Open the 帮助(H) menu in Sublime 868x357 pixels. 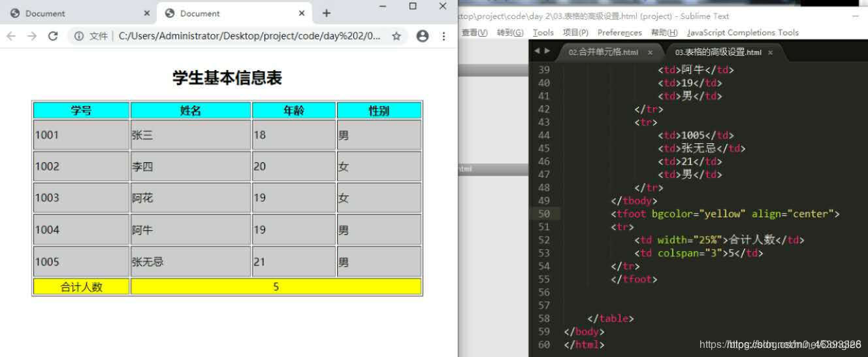tap(664, 33)
